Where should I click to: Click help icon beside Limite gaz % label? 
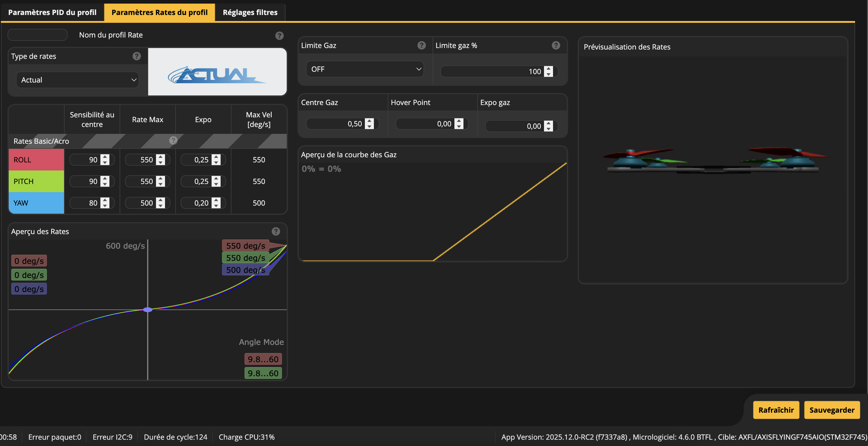[556, 45]
